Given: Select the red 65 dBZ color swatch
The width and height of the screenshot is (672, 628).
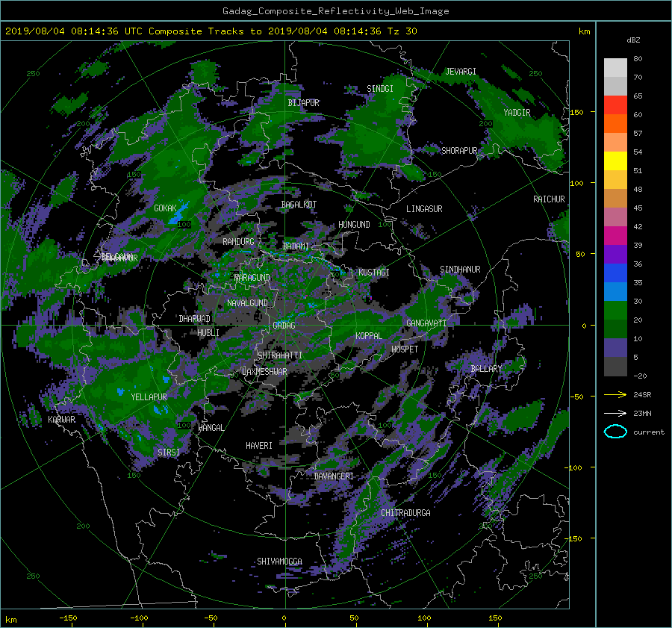Looking at the screenshot, I should coord(615,105).
